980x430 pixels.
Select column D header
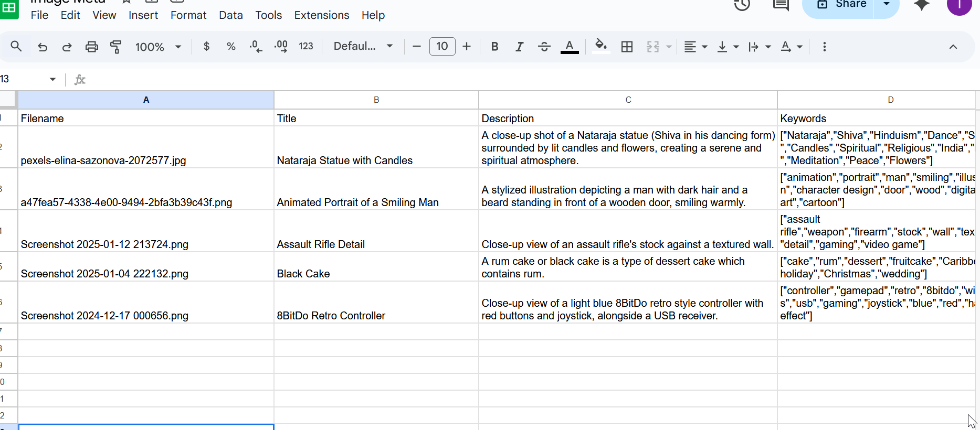(877, 100)
